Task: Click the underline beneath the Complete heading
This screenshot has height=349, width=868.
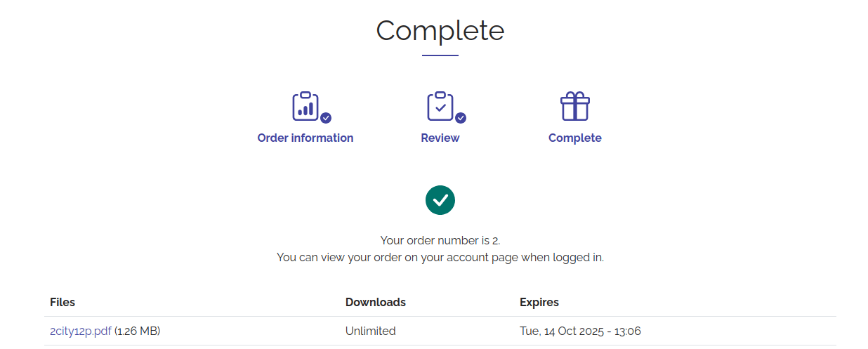Action: [440, 55]
